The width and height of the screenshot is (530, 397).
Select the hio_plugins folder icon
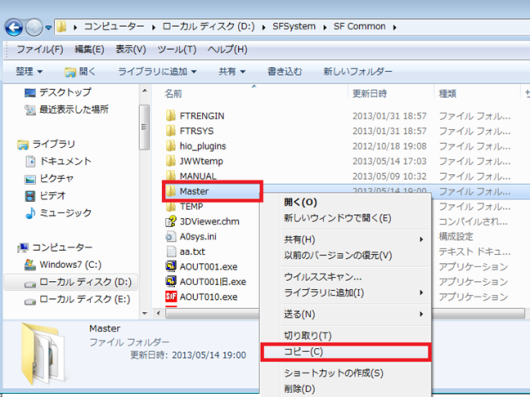pyautogui.click(x=171, y=146)
